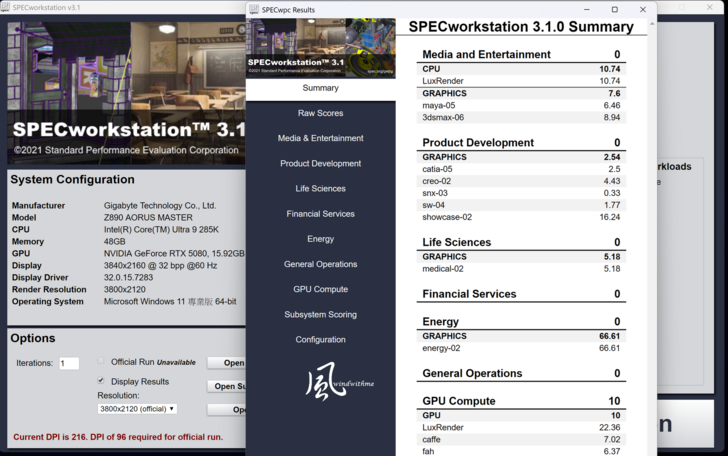Open the Summary tab in SPECwpc Results
The image size is (728, 456).
coord(320,88)
